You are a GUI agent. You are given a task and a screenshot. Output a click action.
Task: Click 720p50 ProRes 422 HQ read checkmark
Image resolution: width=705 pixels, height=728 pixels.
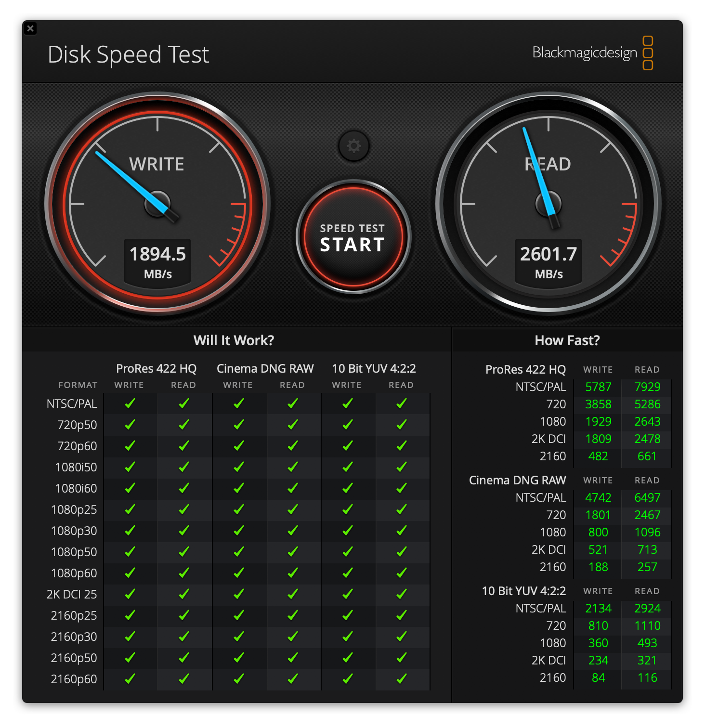pyautogui.click(x=183, y=425)
